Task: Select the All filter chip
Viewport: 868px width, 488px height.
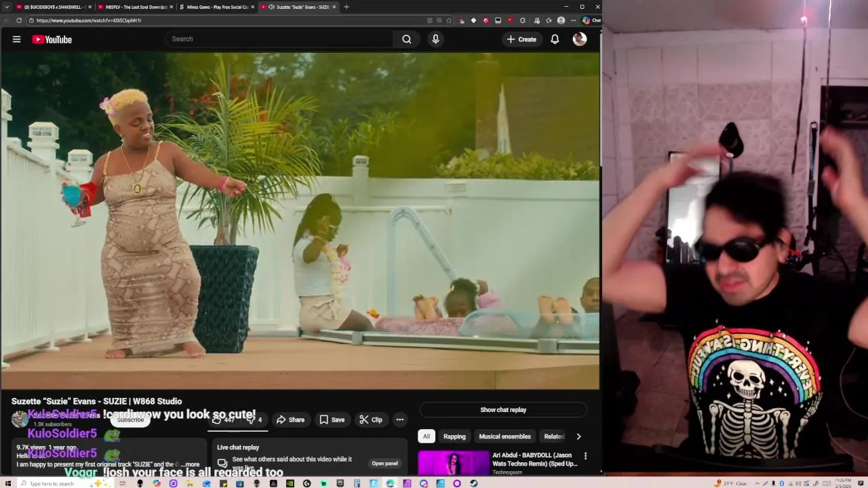Action: (x=427, y=436)
